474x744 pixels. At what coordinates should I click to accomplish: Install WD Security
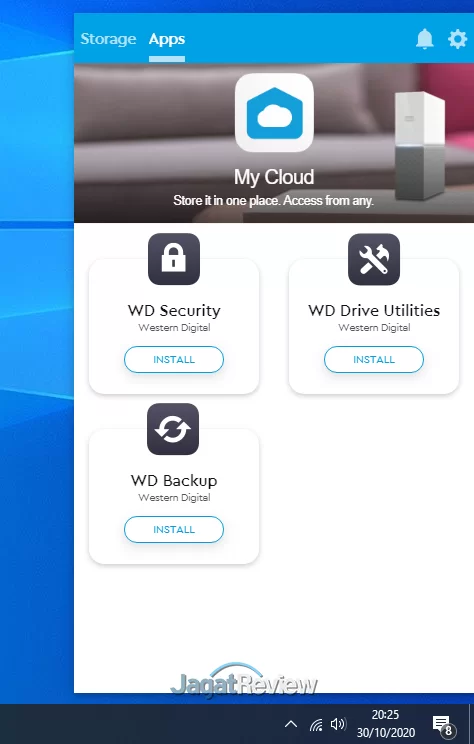(x=174, y=359)
